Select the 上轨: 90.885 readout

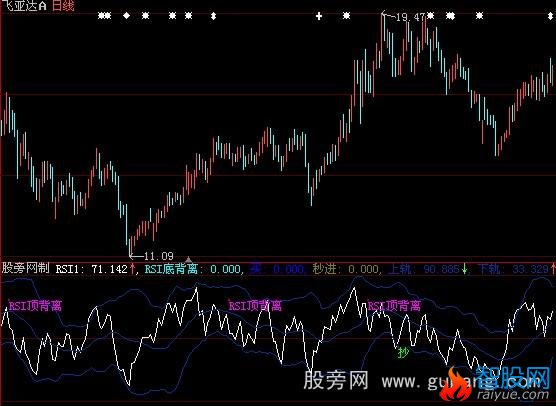[x=424, y=269]
